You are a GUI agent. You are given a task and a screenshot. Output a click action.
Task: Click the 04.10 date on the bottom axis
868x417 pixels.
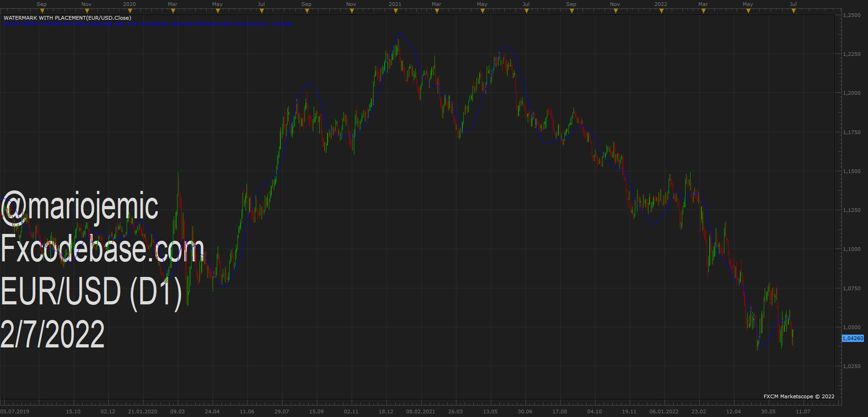click(x=595, y=412)
